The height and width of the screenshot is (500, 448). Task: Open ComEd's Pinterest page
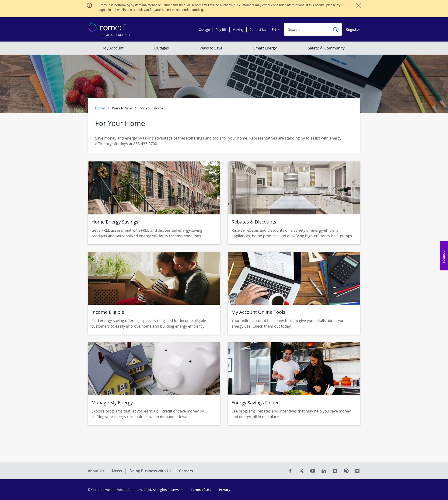[x=346, y=471]
